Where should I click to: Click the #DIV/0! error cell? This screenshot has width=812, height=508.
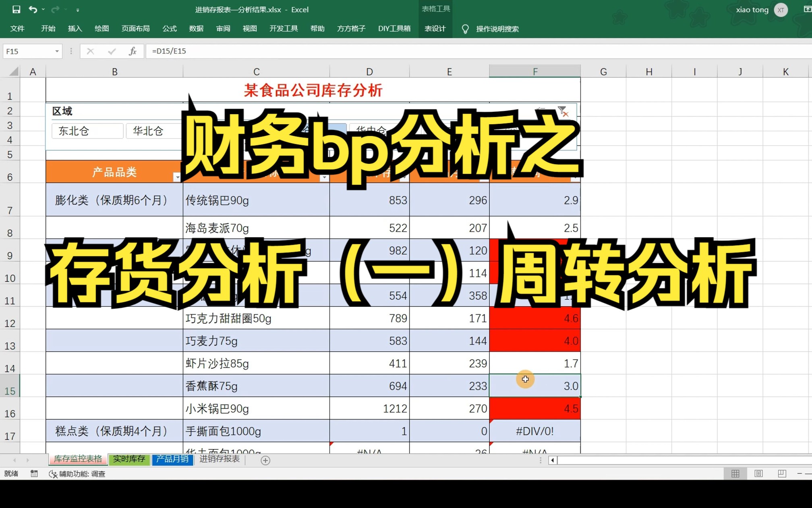click(x=535, y=431)
